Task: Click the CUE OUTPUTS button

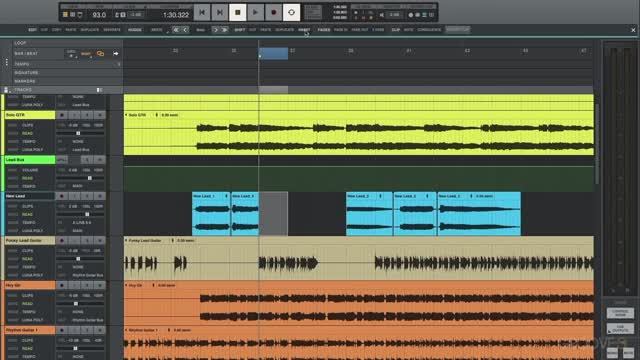Action: pyautogui.click(x=620, y=328)
